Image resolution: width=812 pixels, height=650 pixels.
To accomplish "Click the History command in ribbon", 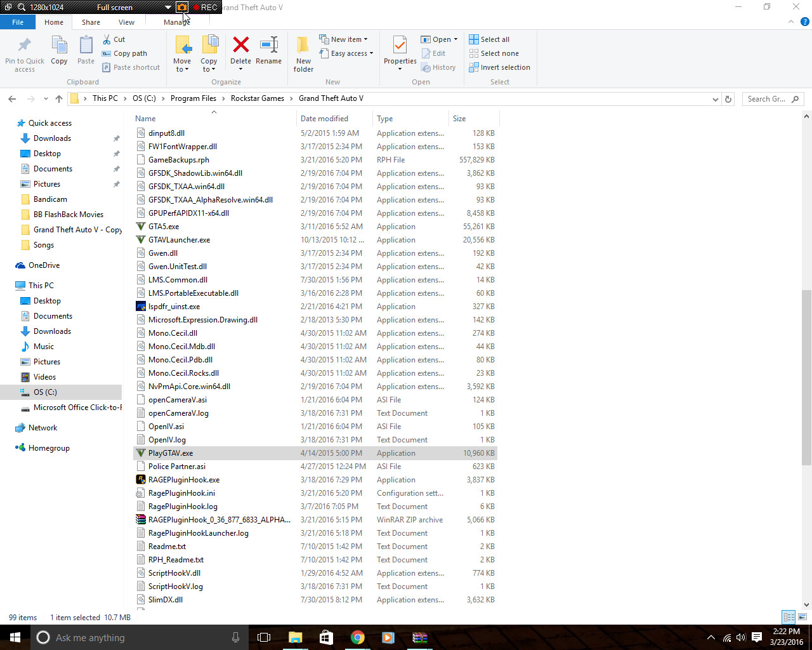I will pos(438,67).
